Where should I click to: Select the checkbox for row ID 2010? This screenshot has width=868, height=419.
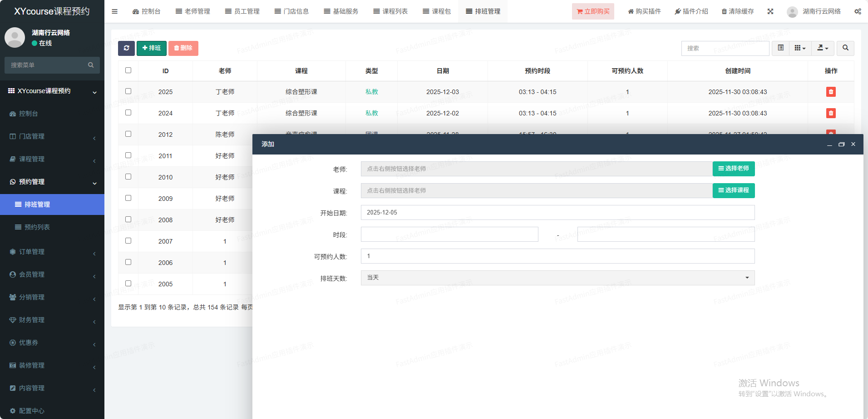click(128, 177)
